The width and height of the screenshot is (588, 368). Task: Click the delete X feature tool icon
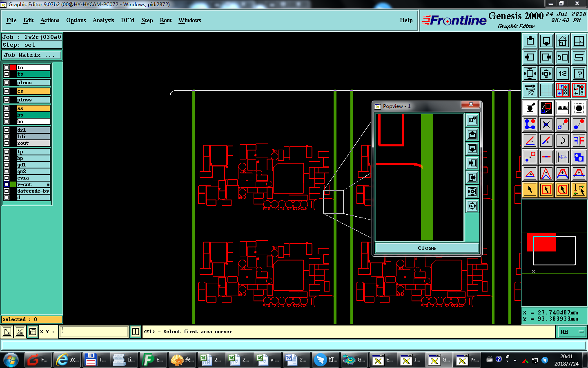[x=546, y=124]
